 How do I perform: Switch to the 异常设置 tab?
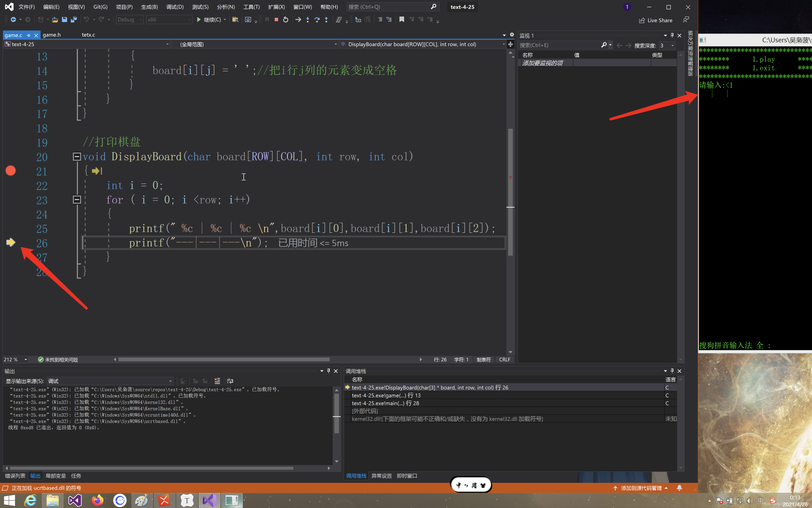382,476
